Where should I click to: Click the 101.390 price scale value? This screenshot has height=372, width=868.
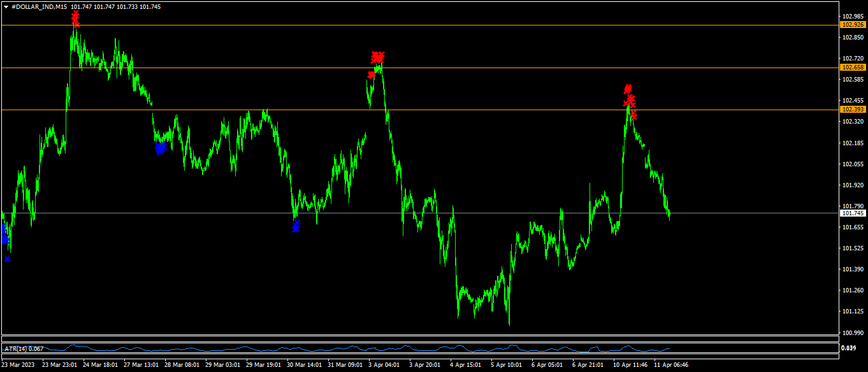[853, 269]
